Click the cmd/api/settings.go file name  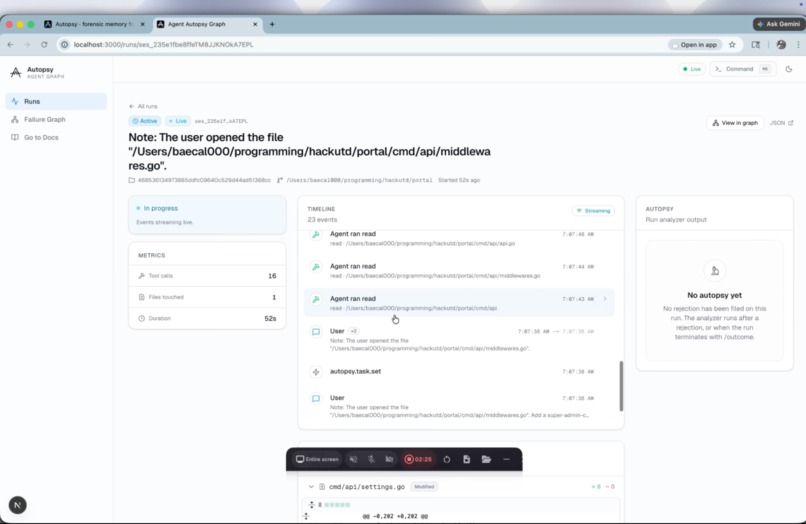click(367, 486)
